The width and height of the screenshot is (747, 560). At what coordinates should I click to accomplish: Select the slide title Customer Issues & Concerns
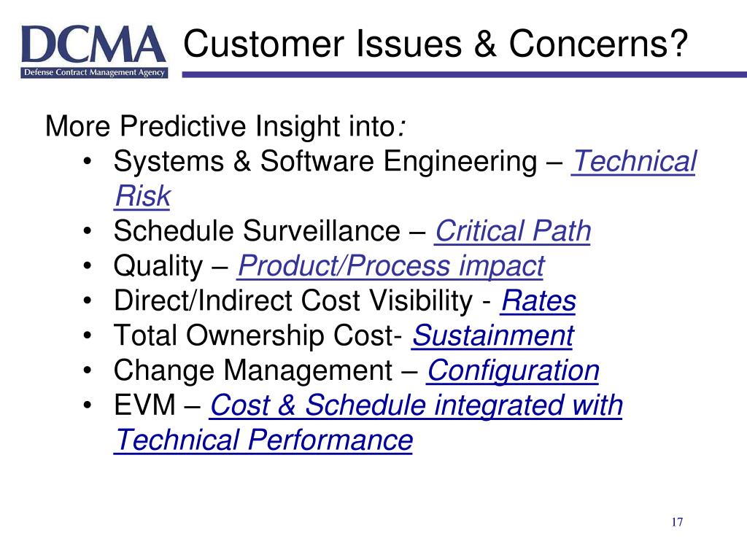pyautogui.click(x=436, y=43)
